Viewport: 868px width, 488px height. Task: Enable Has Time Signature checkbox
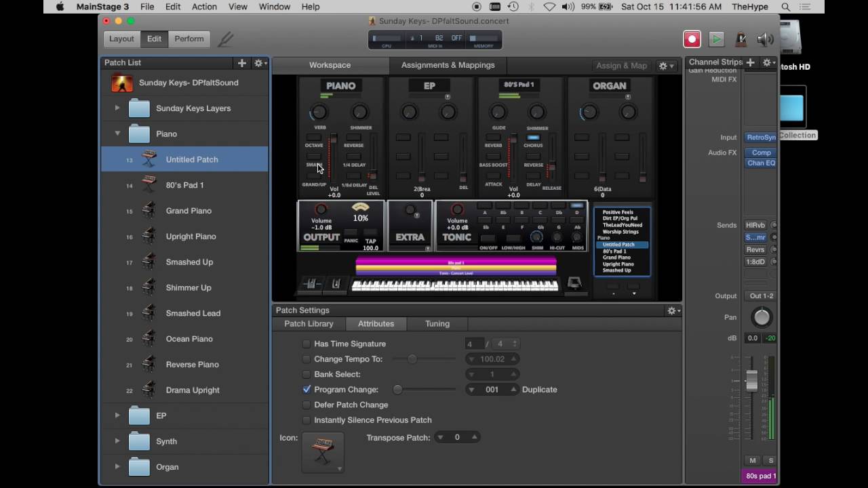pos(307,344)
